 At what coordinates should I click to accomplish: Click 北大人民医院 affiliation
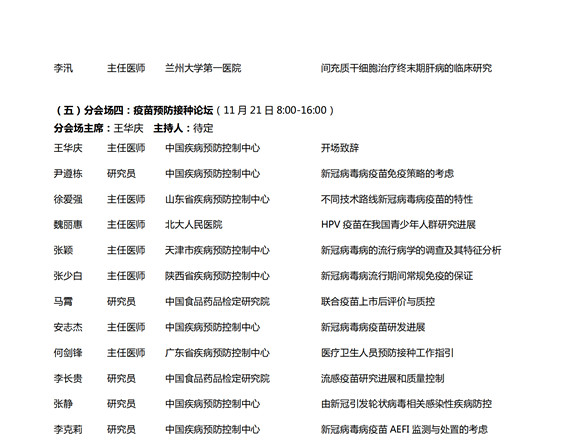click(193, 225)
